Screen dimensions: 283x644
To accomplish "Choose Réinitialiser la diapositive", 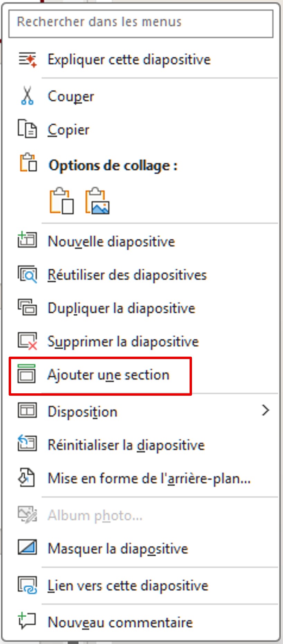I will pos(126,445).
